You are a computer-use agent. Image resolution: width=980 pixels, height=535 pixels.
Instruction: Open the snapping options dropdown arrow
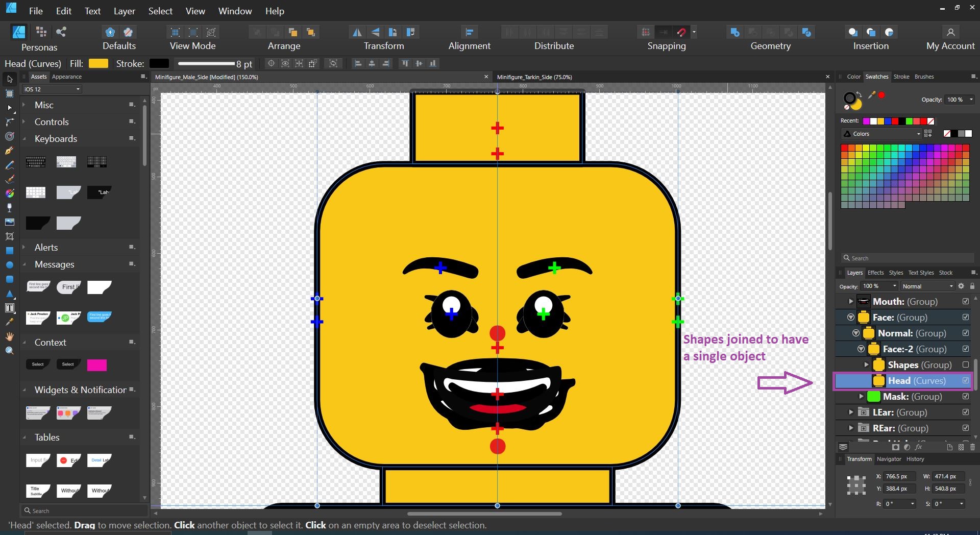coord(694,32)
